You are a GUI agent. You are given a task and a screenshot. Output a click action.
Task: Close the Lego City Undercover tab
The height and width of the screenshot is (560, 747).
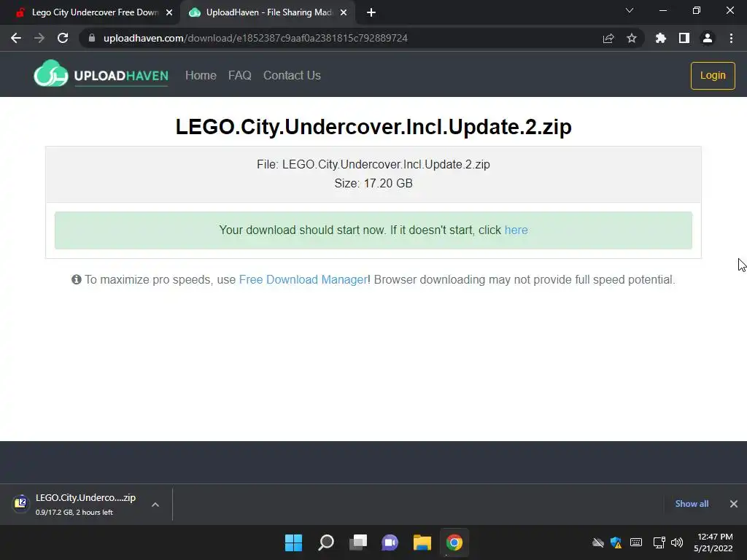[169, 13]
